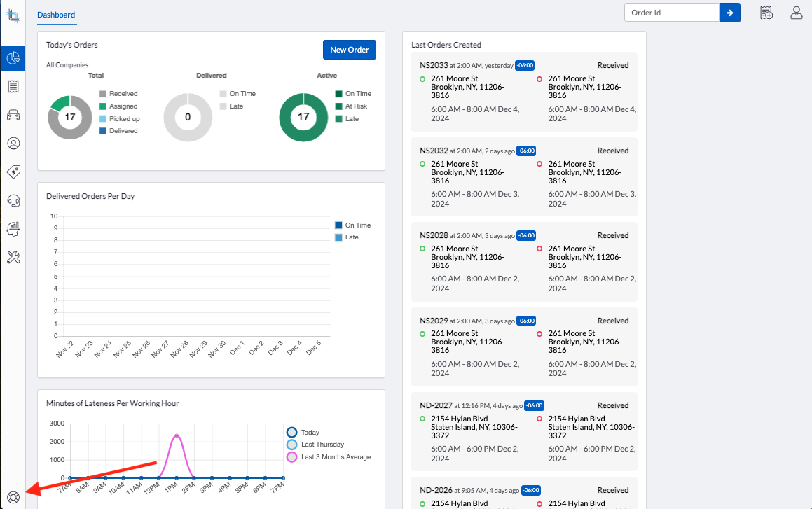Click the Total donut chart showing 17
The image size is (812, 509).
pyautogui.click(x=70, y=118)
